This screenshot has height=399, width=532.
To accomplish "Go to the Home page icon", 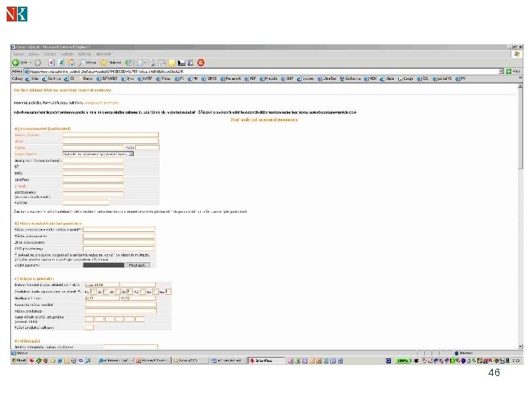I will pyautogui.click(x=71, y=63).
